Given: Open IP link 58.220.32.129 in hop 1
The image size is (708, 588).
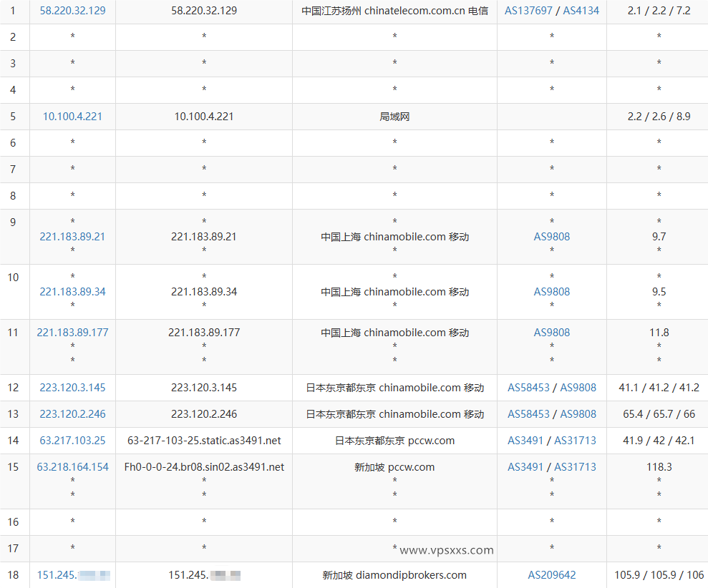Looking at the screenshot, I should (73, 11).
